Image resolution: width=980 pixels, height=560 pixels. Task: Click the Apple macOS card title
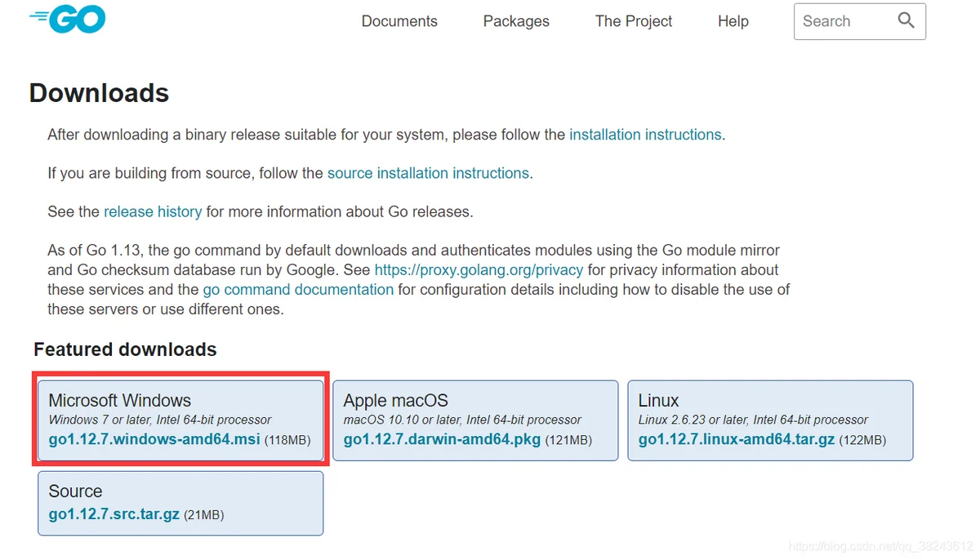click(395, 400)
